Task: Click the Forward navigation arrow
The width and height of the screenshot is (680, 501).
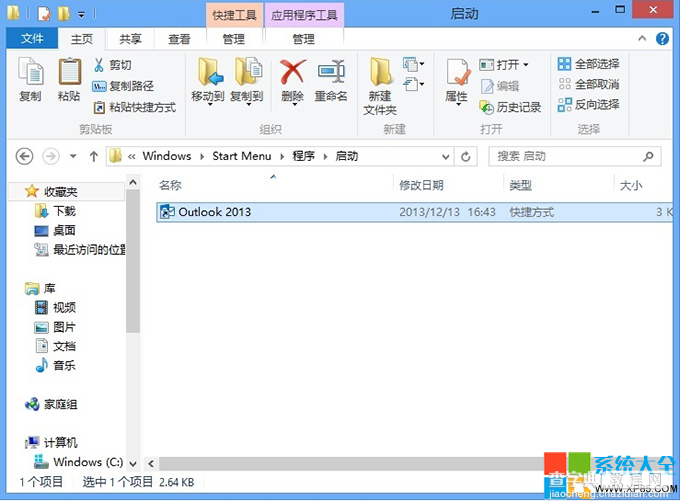Action: (x=51, y=156)
